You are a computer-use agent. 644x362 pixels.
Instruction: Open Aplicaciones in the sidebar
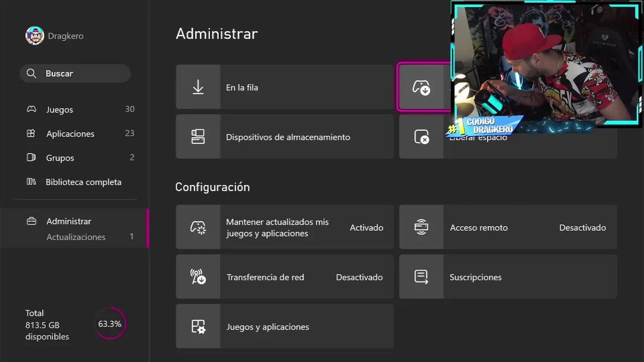[80, 133]
